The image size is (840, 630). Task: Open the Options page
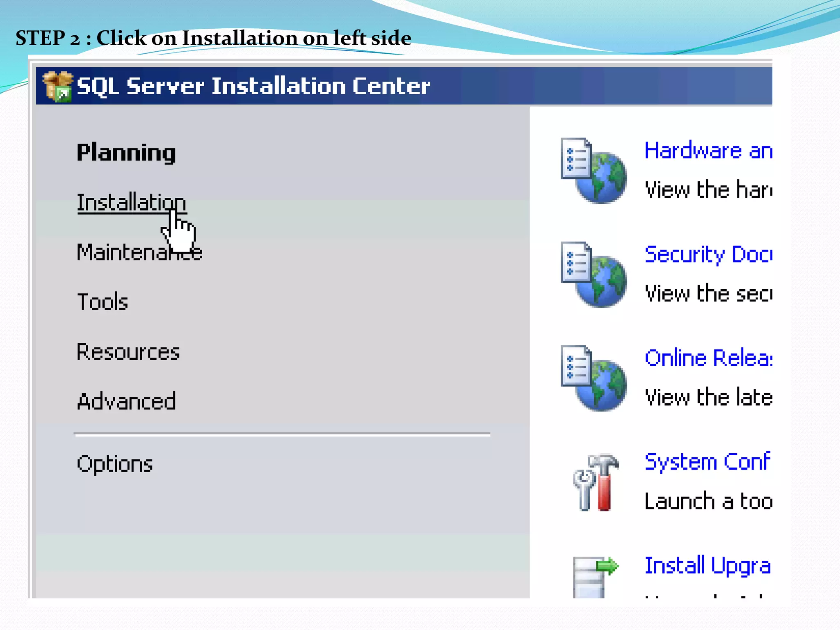115,464
